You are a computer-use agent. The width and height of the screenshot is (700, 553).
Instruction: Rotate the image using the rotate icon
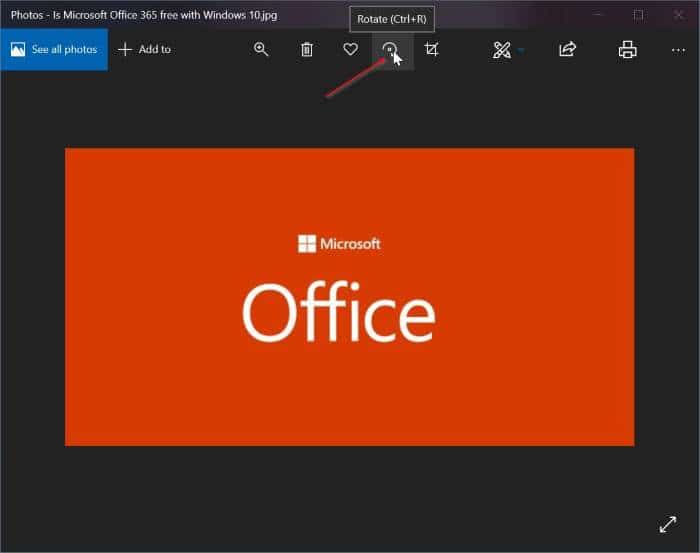[390, 49]
